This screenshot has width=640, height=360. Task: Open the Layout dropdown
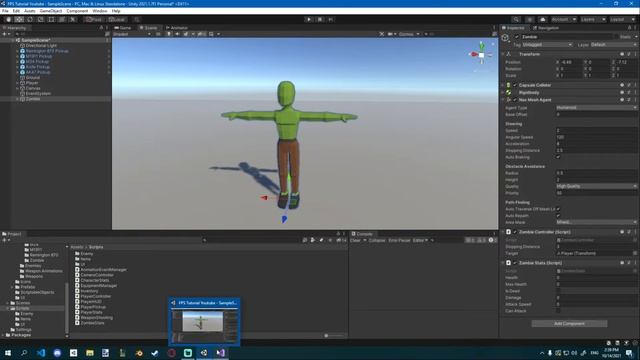[x=623, y=19]
